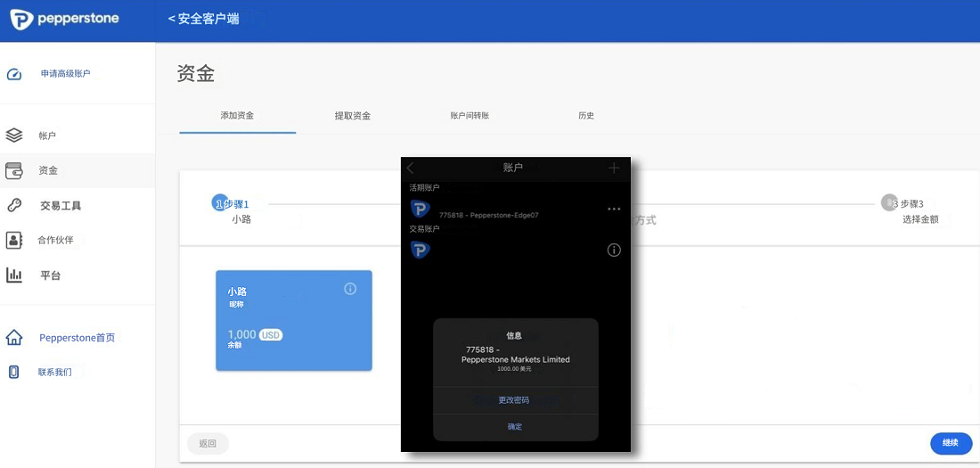Go back via 安全客户端 link
Image resolution: width=980 pixels, height=468 pixels.
click(x=204, y=19)
